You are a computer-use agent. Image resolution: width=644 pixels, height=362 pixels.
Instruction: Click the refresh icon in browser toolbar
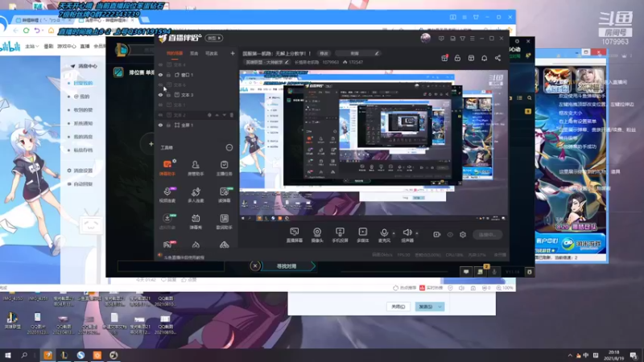click(x=27, y=31)
